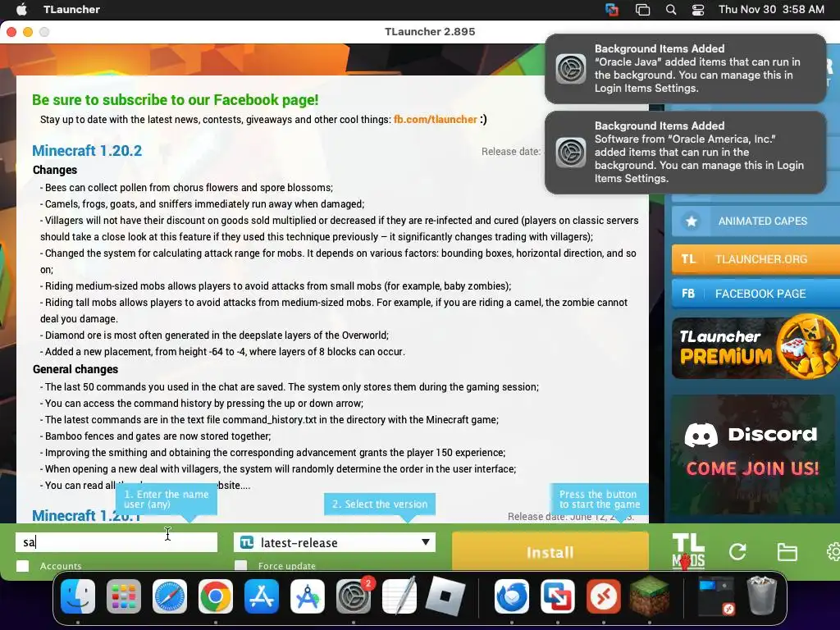Open System Settings with badge in dock
The height and width of the screenshot is (630, 840).
click(354, 596)
